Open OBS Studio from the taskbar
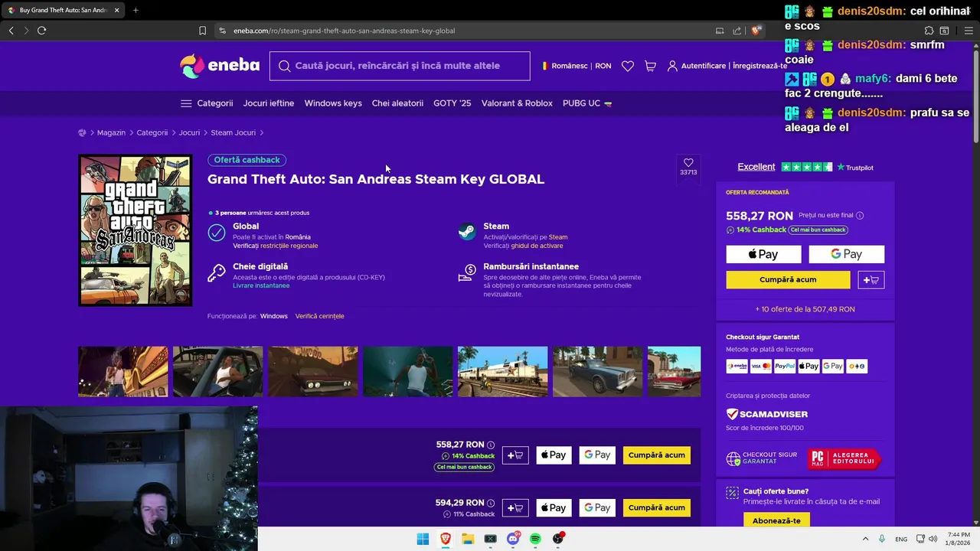980x551 pixels. (558, 539)
